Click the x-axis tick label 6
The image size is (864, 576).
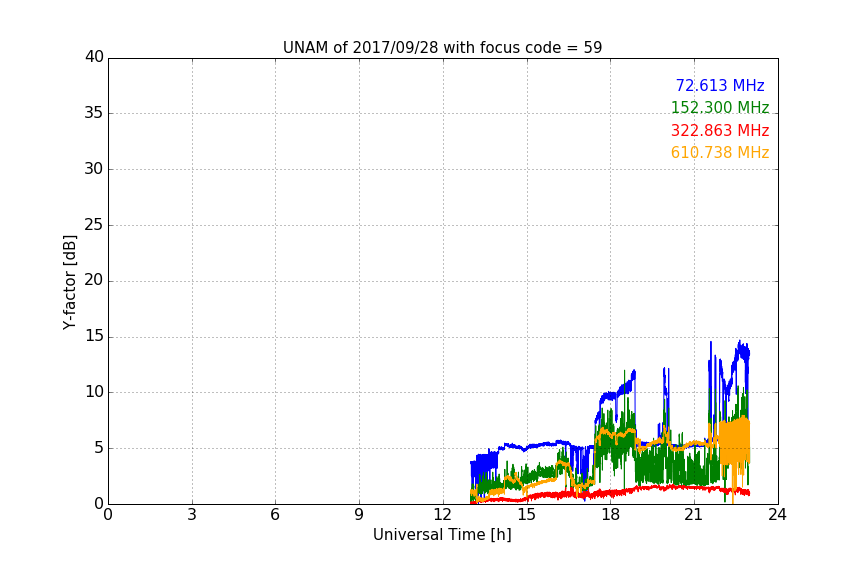pos(276,515)
